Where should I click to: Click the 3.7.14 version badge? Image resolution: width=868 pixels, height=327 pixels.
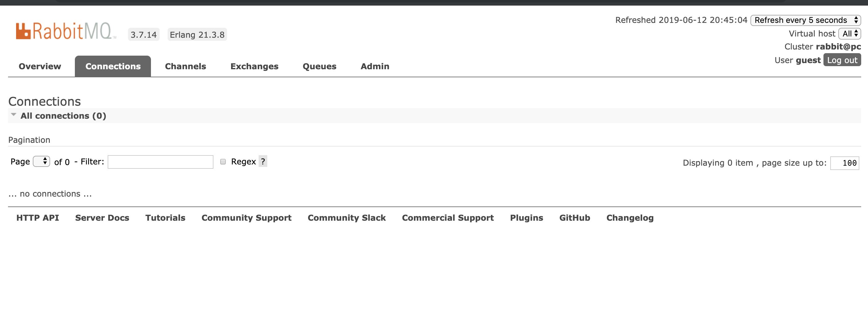144,35
